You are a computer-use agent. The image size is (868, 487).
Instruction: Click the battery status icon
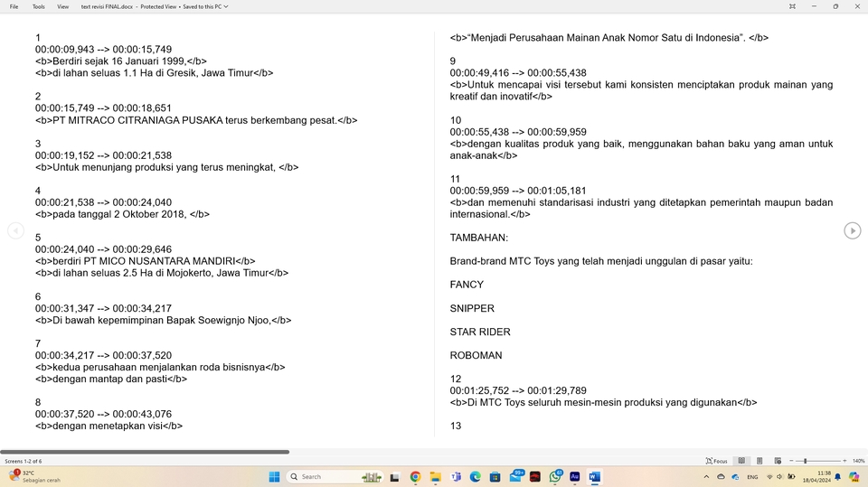[791, 476]
